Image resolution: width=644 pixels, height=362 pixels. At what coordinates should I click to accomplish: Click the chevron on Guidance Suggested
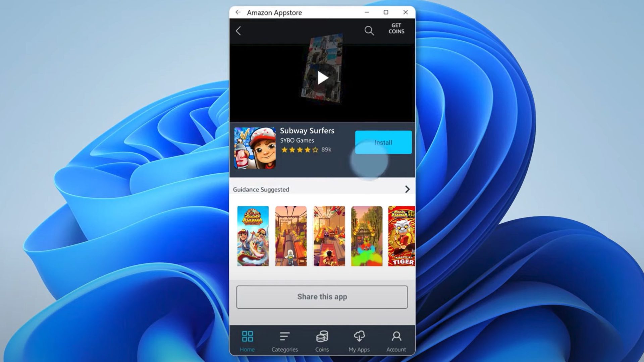click(407, 189)
